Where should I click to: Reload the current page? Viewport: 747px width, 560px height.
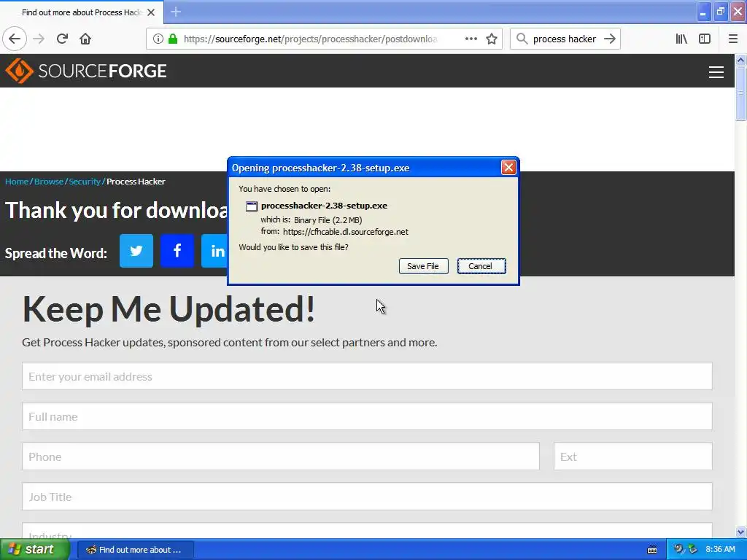pyautogui.click(x=62, y=39)
